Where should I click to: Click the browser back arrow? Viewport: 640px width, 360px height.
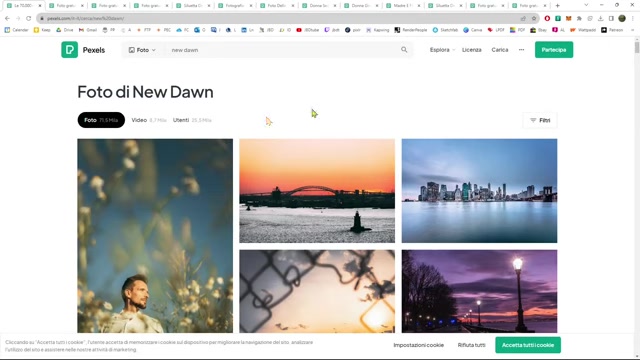(7, 18)
